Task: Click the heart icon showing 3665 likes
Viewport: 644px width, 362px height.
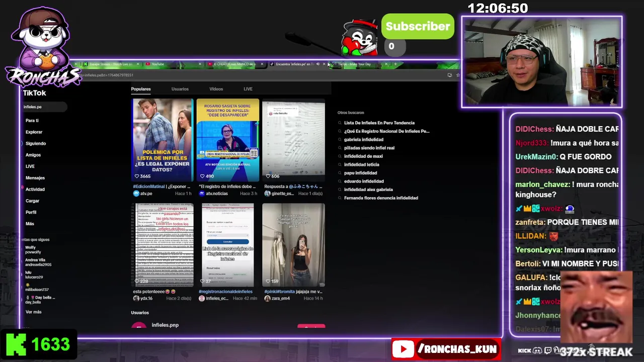Action: tap(136, 176)
